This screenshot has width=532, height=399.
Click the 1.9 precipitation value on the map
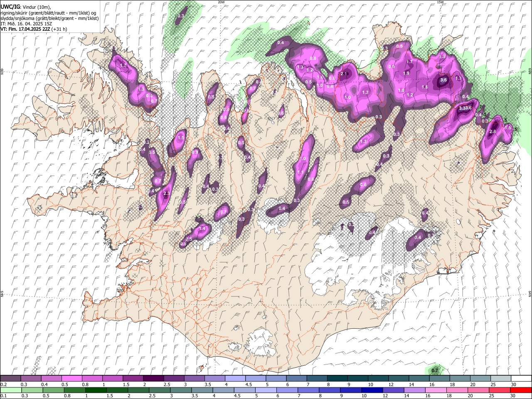[x=406, y=73]
